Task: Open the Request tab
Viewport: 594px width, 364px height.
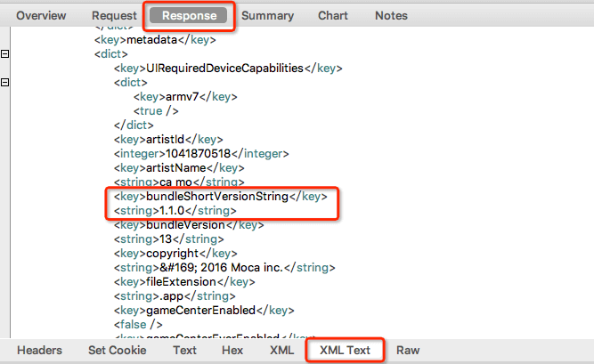Action: click(114, 16)
